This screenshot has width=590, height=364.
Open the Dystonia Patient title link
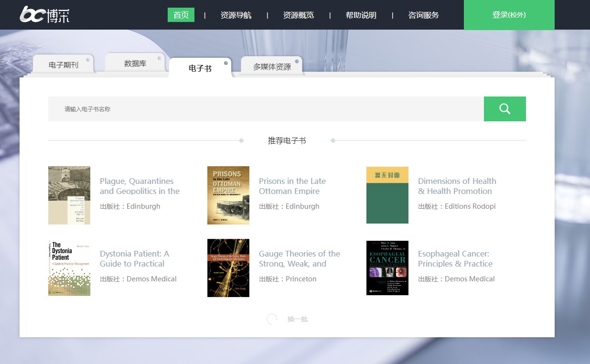134,258
